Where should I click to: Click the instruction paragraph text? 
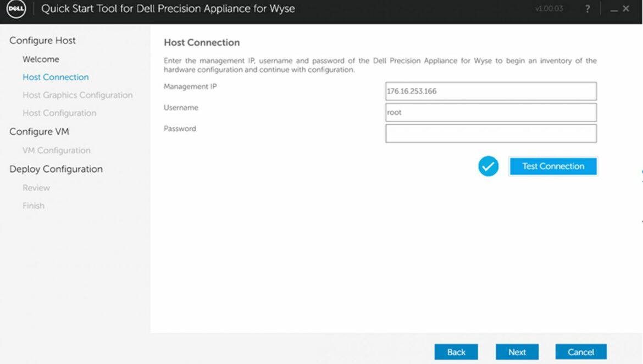[x=380, y=65]
